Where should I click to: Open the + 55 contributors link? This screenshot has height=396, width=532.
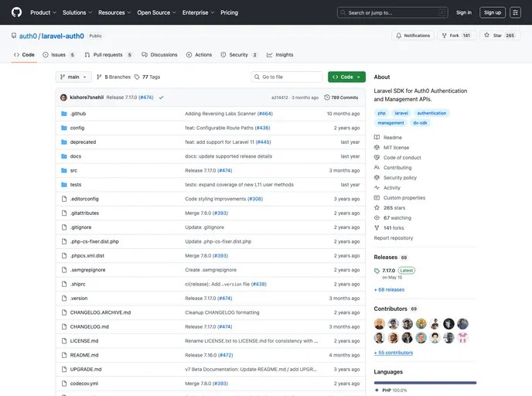394,353
